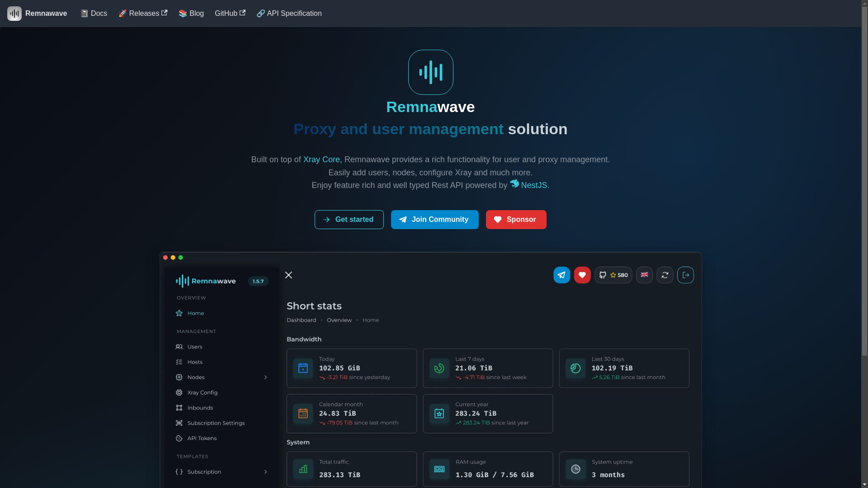Click the Last 7 days chart icon
The width and height of the screenshot is (868, 488).
(439, 368)
